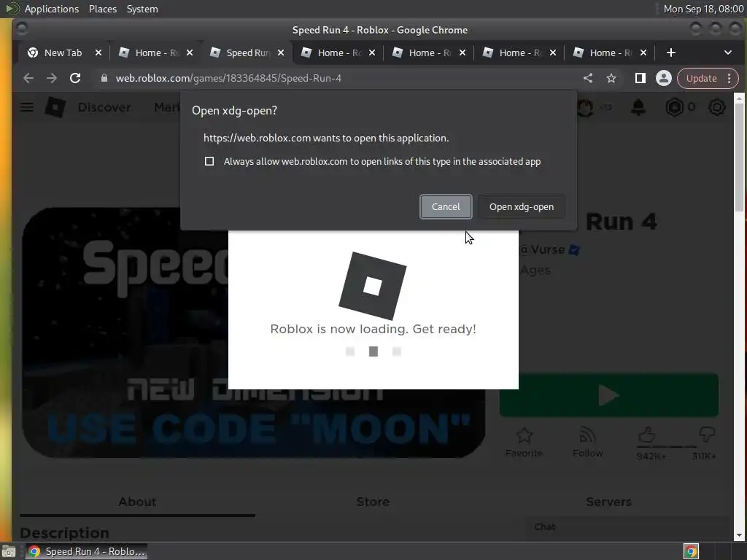This screenshot has width=747, height=560.
Task: Click the green Play button
Action: (609, 395)
